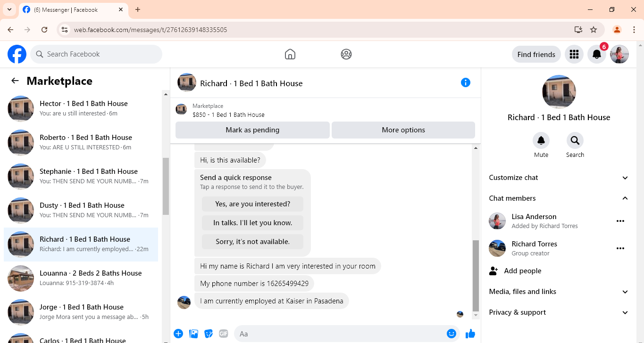644x343 pixels.
Task: Select the Messenger | Facebook browser tab
Action: pyautogui.click(x=73, y=10)
